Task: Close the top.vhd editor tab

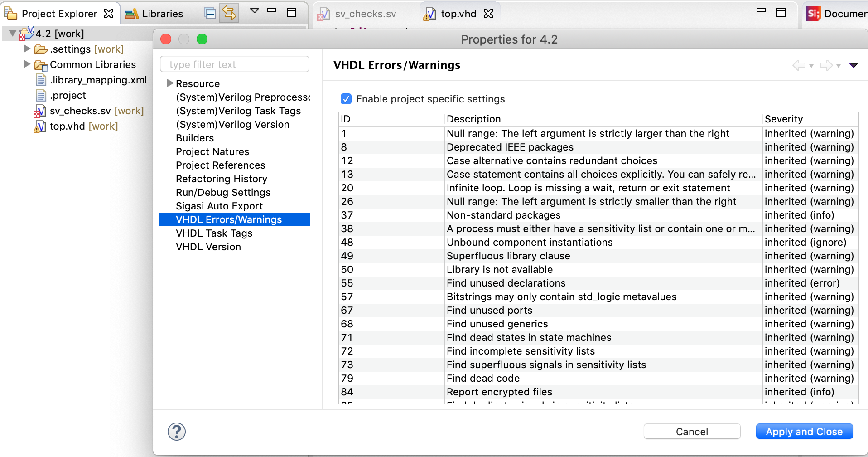Action: [x=488, y=14]
